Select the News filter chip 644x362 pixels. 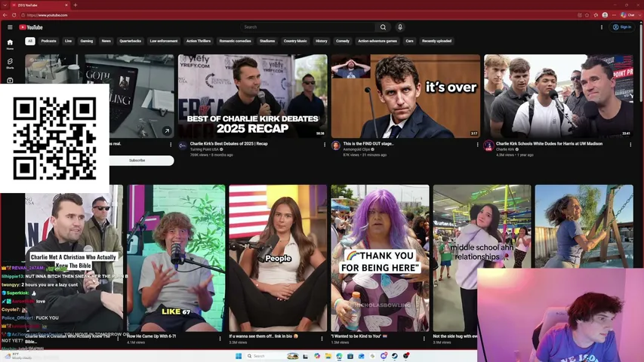[x=106, y=41]
